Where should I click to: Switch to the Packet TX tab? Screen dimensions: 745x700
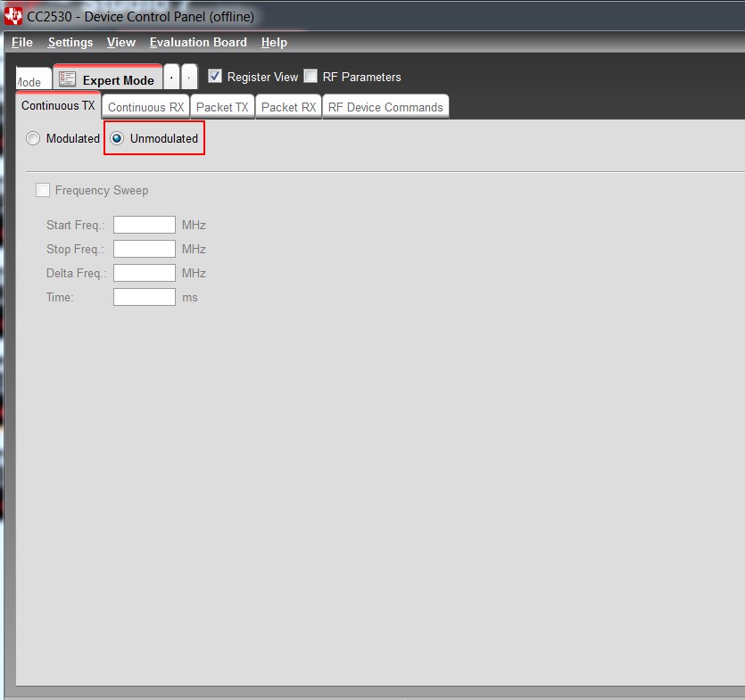222,107
